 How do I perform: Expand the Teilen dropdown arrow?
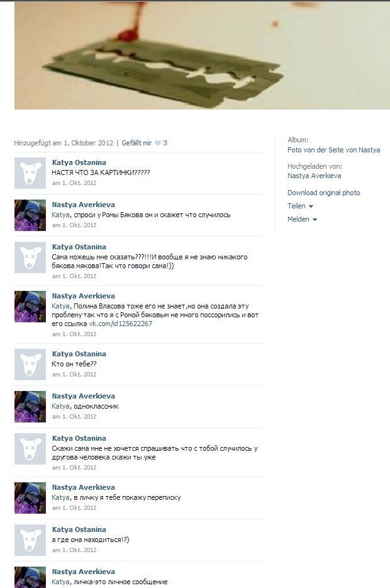311,206
